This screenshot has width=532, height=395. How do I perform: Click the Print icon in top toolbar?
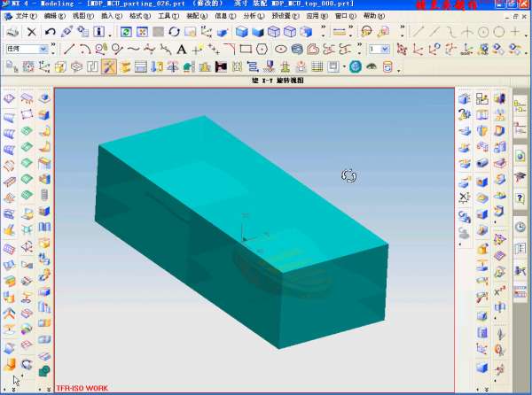pyautogui.click(x=13, y=32)
